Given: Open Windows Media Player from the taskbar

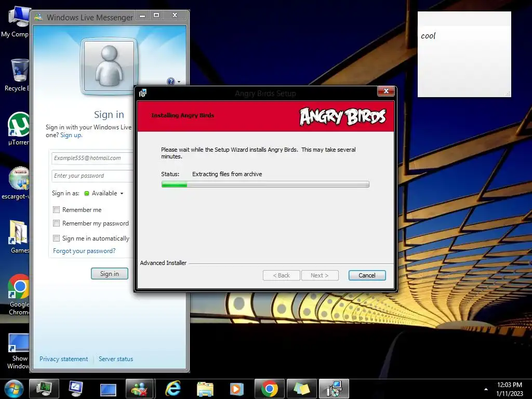Looking at the screenshot, I should [x=236, y=389].
